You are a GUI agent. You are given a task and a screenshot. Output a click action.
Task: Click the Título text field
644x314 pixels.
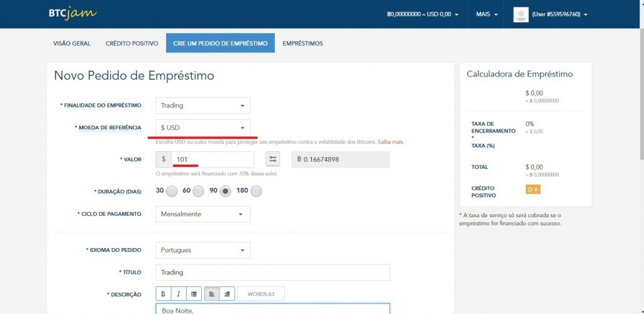tap(272, 273)
